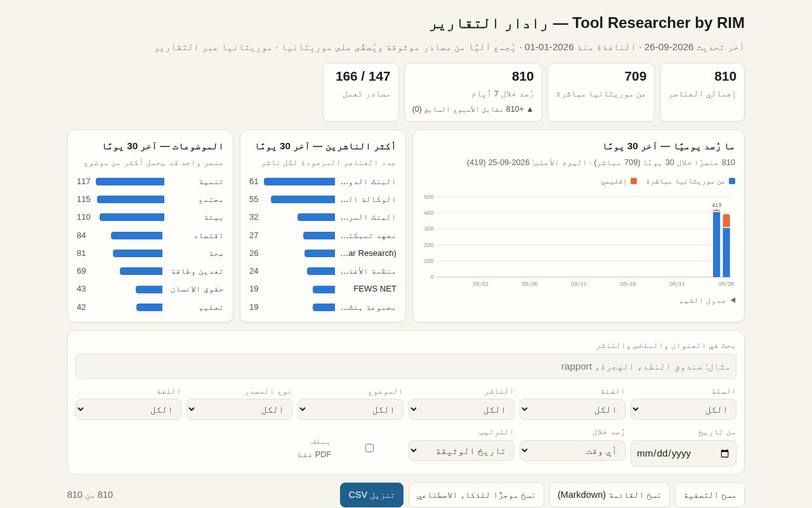Open the رُصد خلال 'أي وقت' dropdown
Viewport: 812px width, 508px height.
[572, 451]
